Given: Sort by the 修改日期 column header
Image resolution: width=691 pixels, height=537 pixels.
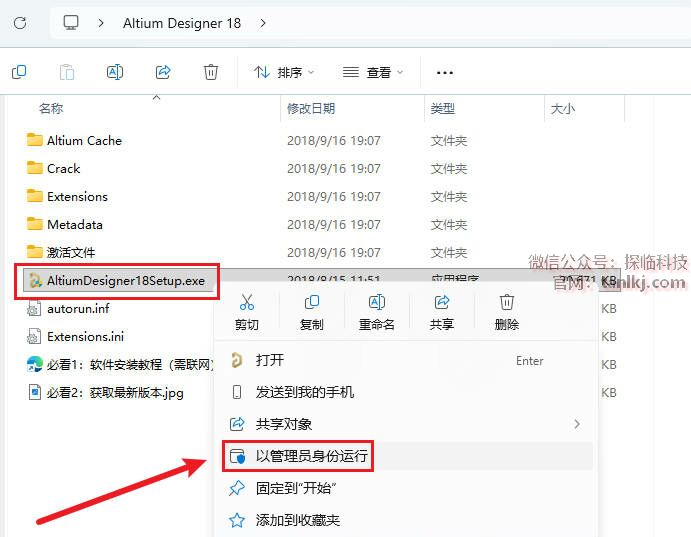Looking at the screenshot, I should [x=311, y=108].
